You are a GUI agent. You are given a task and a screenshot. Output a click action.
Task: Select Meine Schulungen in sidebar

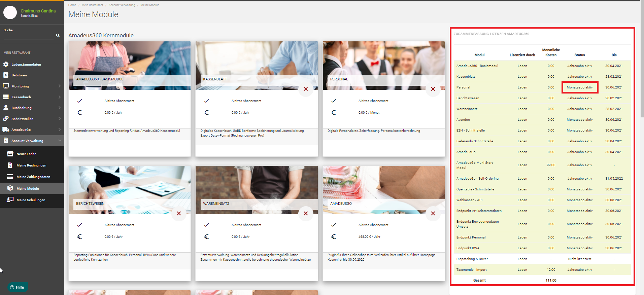tap(32, 200)
